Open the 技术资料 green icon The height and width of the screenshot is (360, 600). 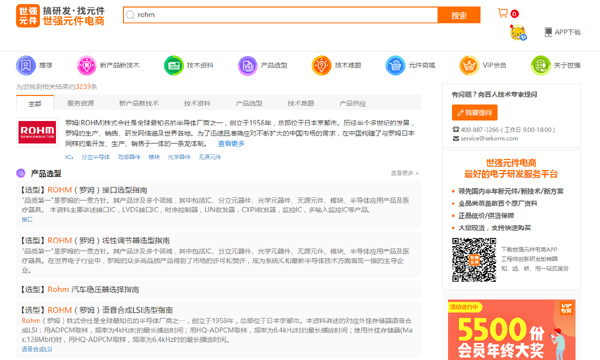pos(174,65)
